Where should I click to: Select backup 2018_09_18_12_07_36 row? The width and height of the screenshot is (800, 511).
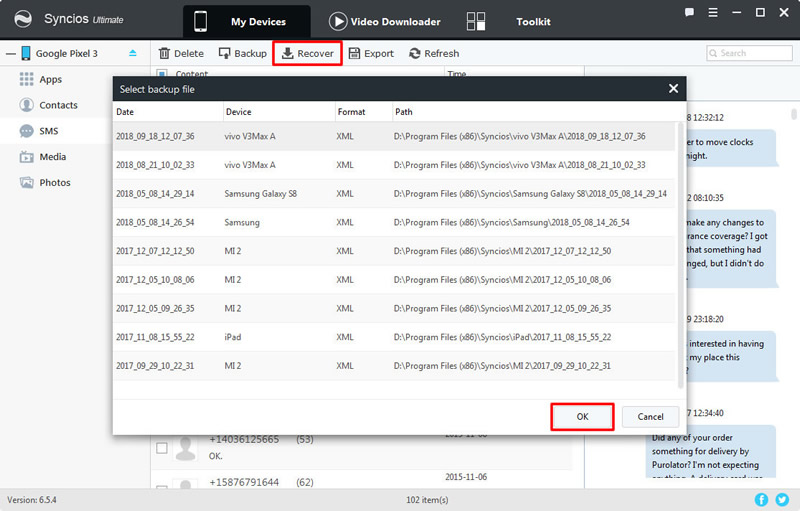[394, 136]
